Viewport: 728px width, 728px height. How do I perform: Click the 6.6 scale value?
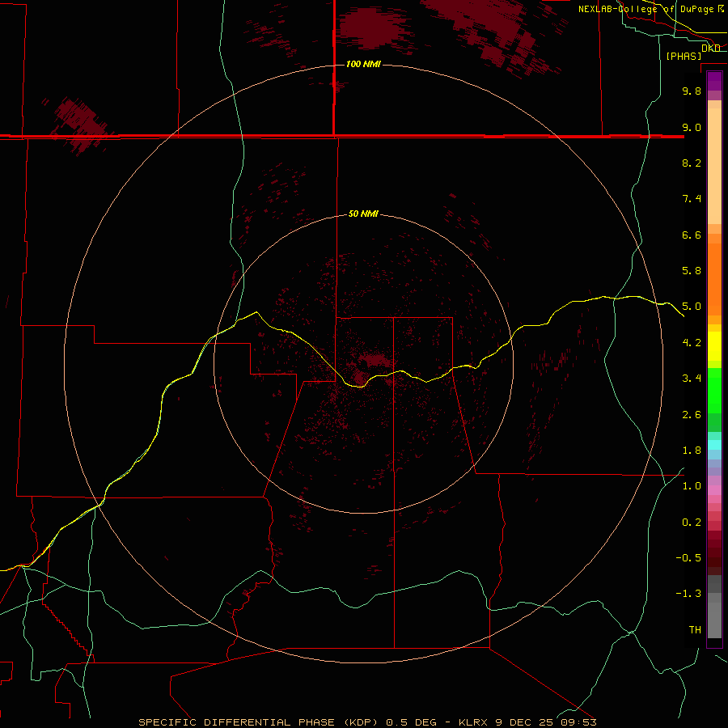[692, 235]
